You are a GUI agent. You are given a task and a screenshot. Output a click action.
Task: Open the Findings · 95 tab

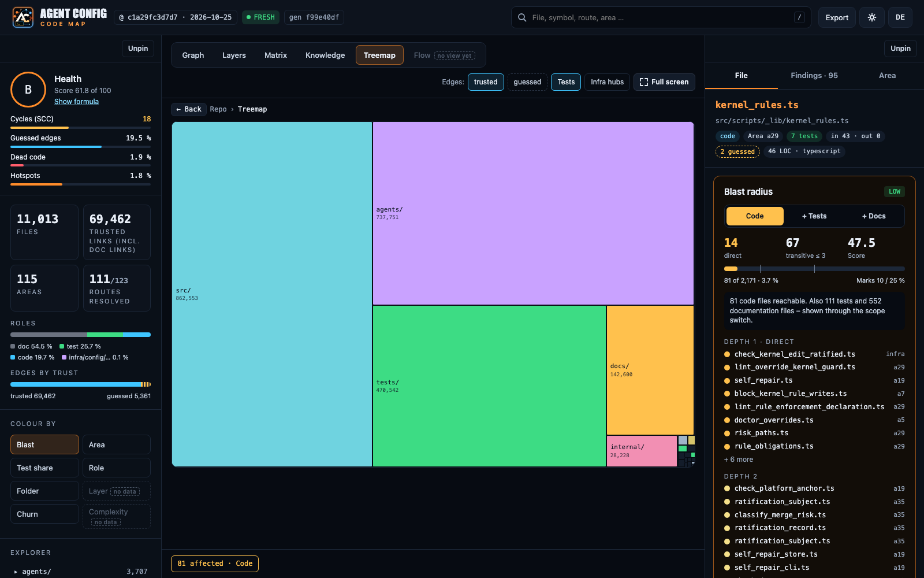click(x=814, y=76)
